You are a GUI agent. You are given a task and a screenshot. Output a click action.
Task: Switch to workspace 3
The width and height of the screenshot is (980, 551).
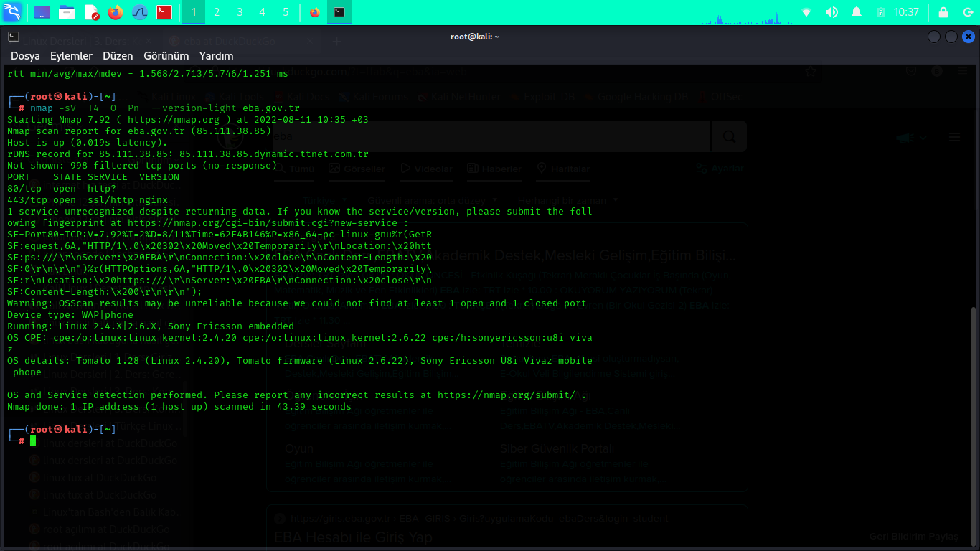coord(240,12)
